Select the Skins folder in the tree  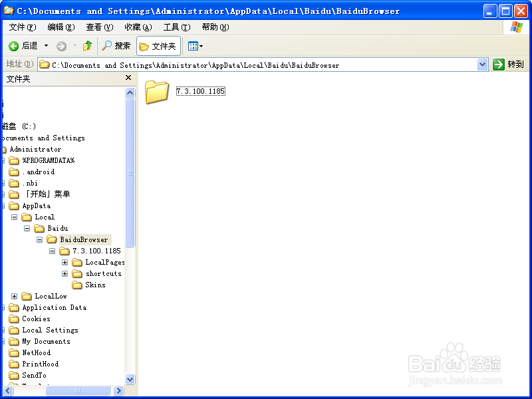95,285
